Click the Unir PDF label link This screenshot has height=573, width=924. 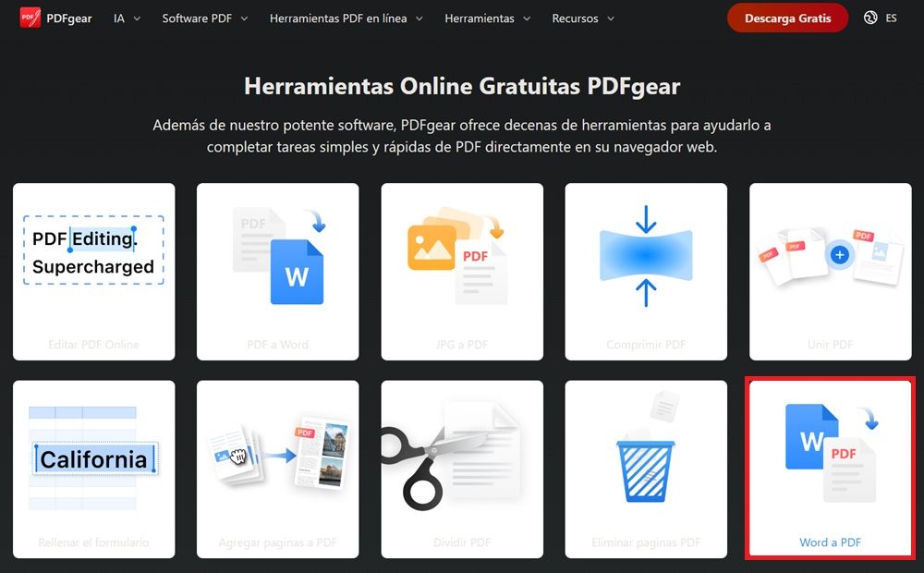(x=830, y=345)
